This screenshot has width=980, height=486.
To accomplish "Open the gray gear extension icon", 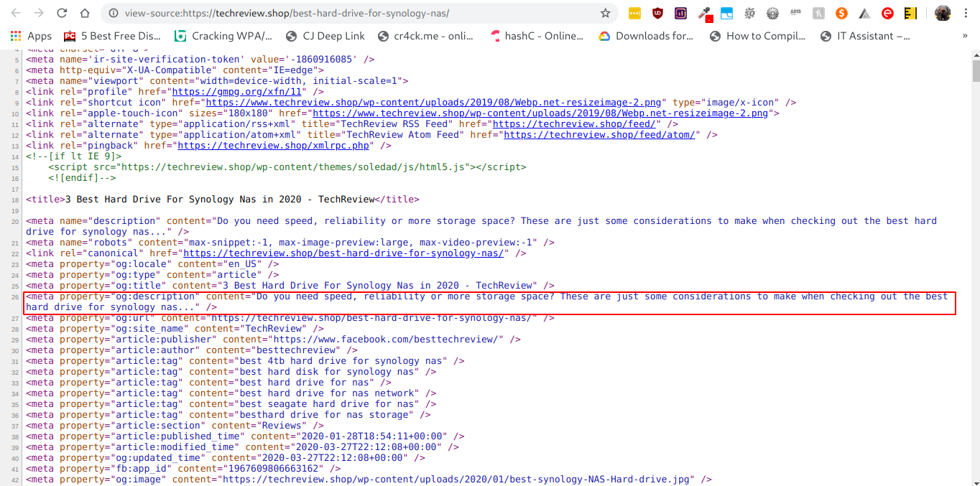I will pos(773,13).
